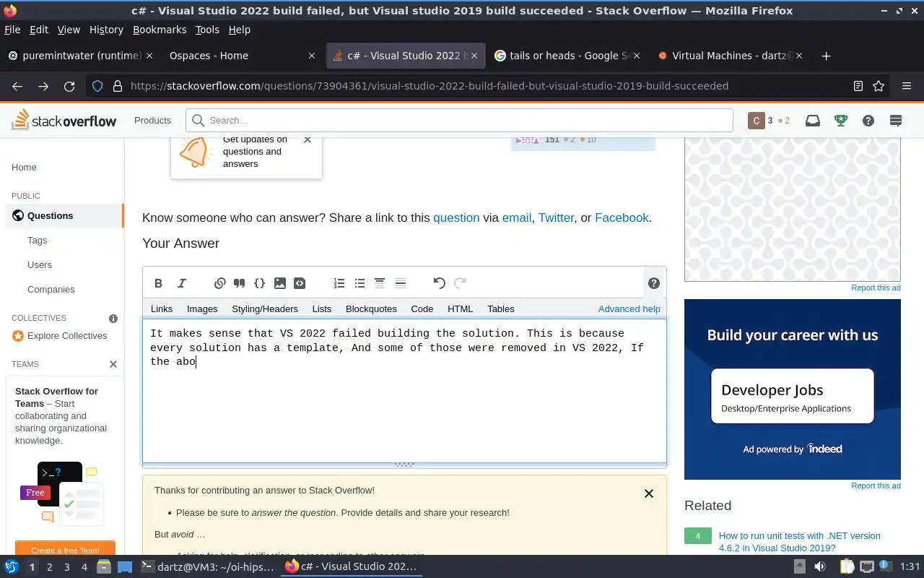This screenshot has height=578, width=924.
Task: Redo the edit in answer editor
Action: click(460, 283)
